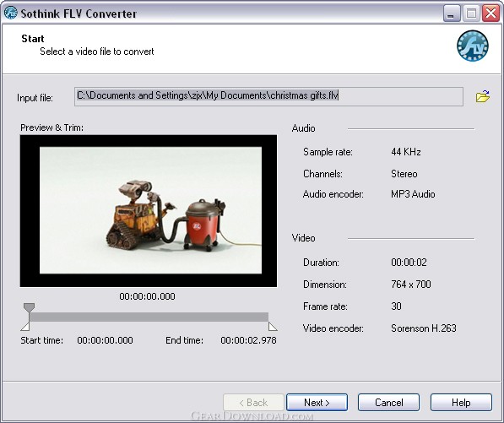
Task: Focus the Input file path field
Action: [x=268, y=96]
